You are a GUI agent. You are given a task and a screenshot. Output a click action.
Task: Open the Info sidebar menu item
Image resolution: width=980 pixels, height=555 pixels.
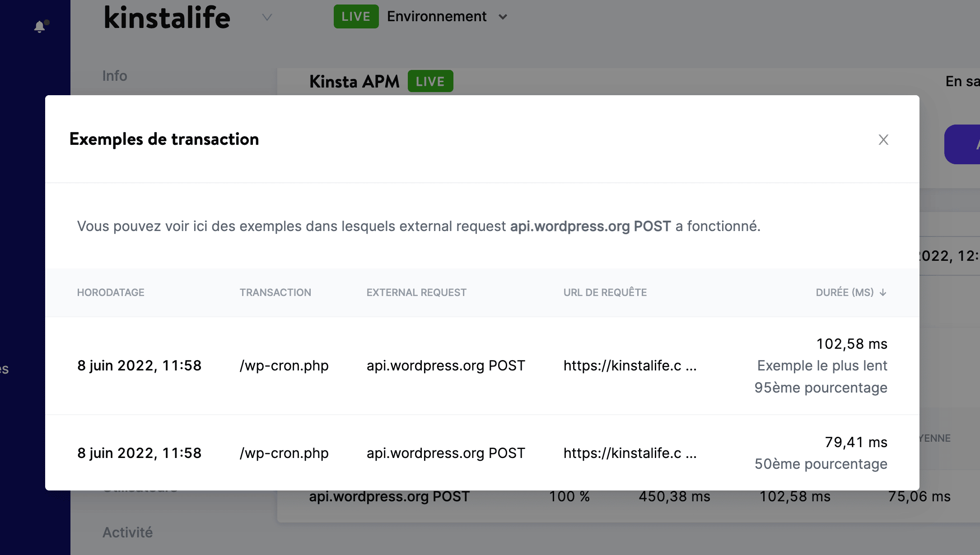click(115, 76)
